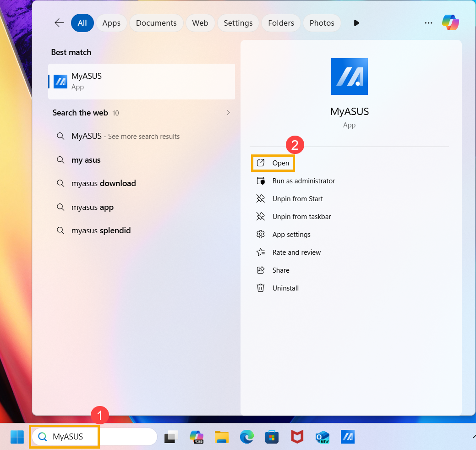The image size is (476, 450).
Task: Open McAfee from the taskbar
Action: point(297,437)
